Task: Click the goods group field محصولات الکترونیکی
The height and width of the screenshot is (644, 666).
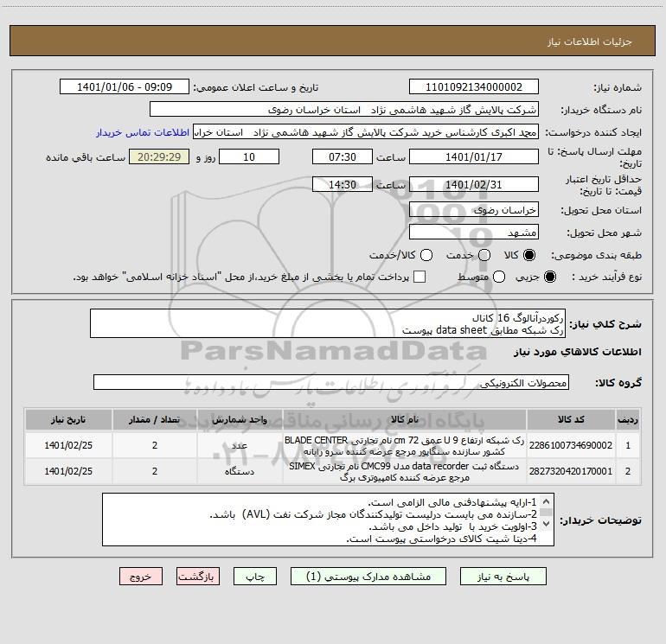Action: [331, 382]
